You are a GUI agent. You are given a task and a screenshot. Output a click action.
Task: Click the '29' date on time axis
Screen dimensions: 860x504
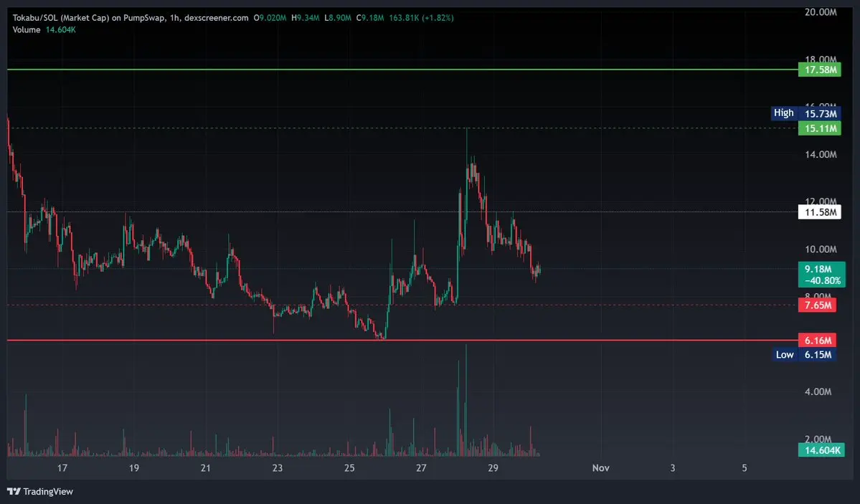coord(493,468)
